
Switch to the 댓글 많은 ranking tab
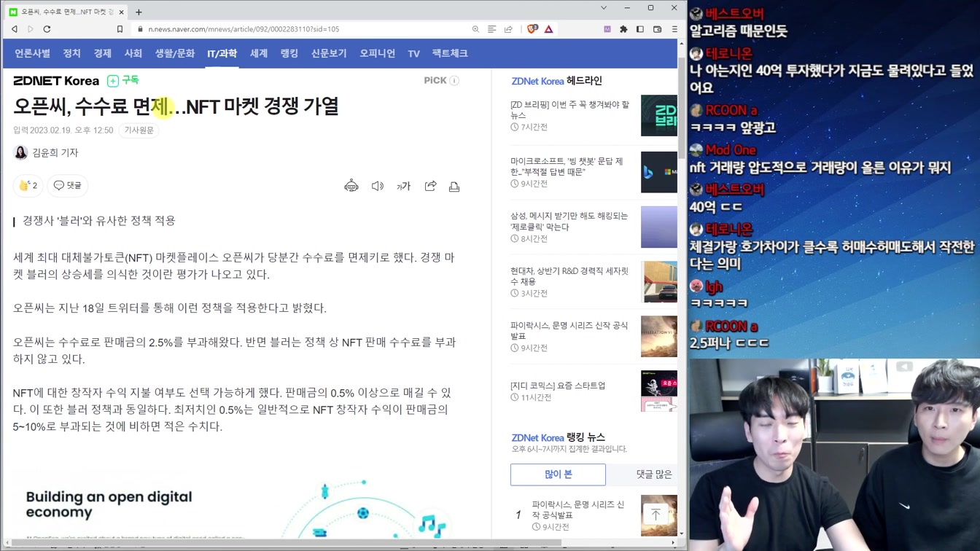653,474
